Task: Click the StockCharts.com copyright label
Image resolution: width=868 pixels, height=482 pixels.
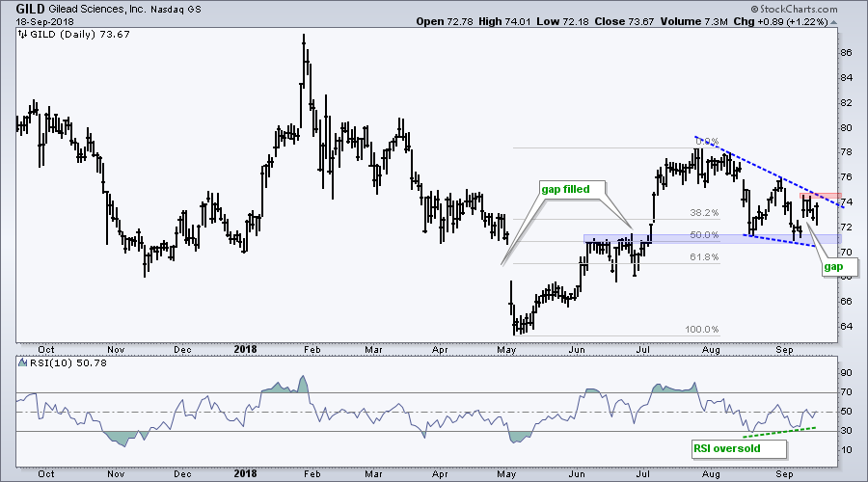Action: click(x=794, y=9)
